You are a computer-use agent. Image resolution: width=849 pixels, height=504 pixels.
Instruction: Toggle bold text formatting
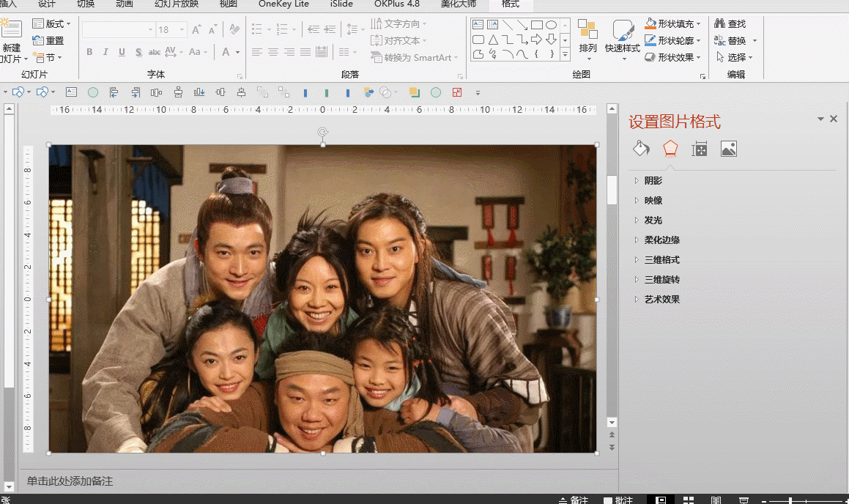pos(89,52)
